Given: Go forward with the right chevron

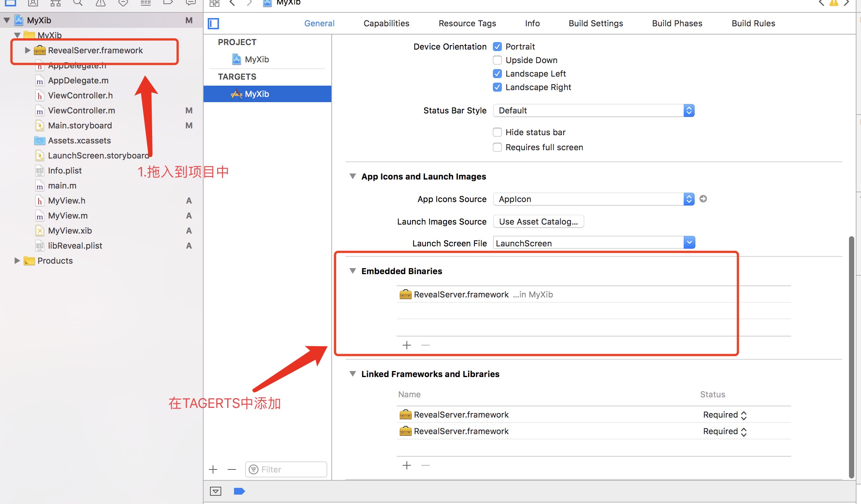Looking at the screenshot, I should (x=249, y=3).
